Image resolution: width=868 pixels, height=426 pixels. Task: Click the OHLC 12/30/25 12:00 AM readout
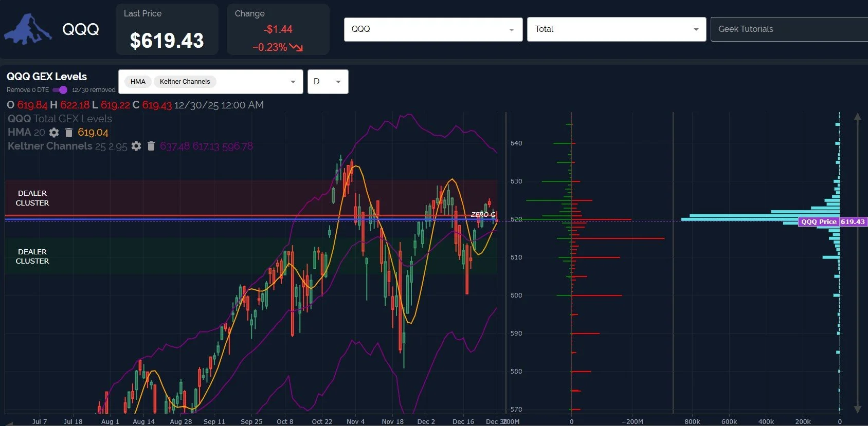[135, 105]
